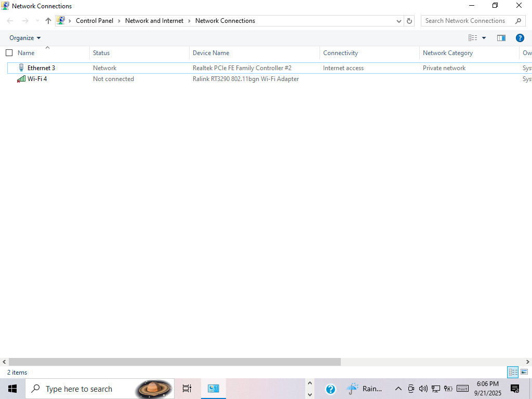Click the Up arrow navigation button

point(48,21)
